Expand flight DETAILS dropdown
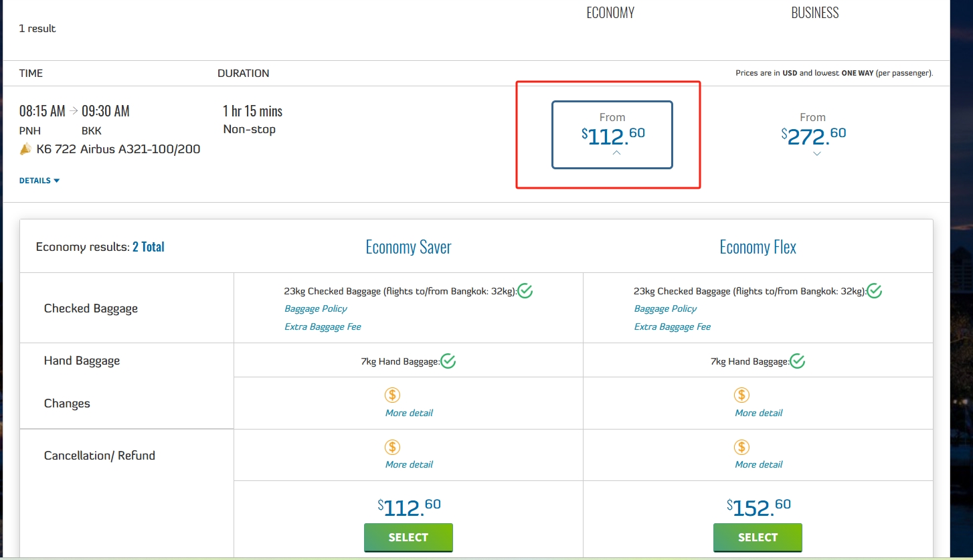973x560 pixels. click(x=39, y=181)
